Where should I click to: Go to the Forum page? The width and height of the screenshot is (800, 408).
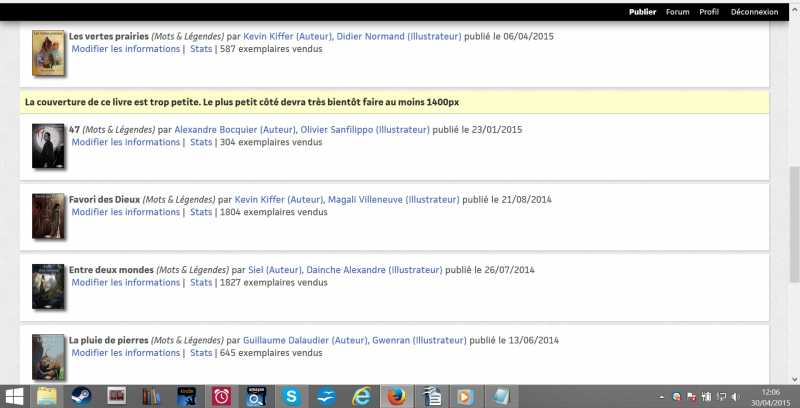point(677,12)
